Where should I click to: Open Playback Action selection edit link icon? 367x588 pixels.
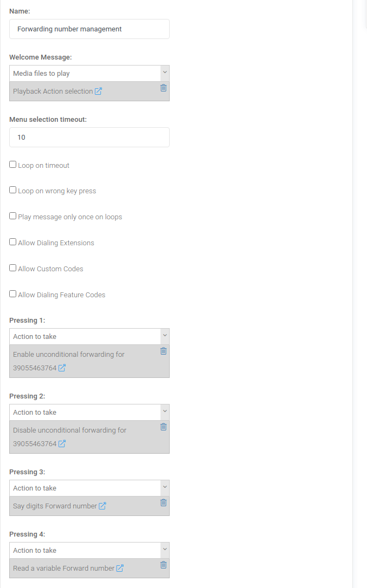[99, 91]
